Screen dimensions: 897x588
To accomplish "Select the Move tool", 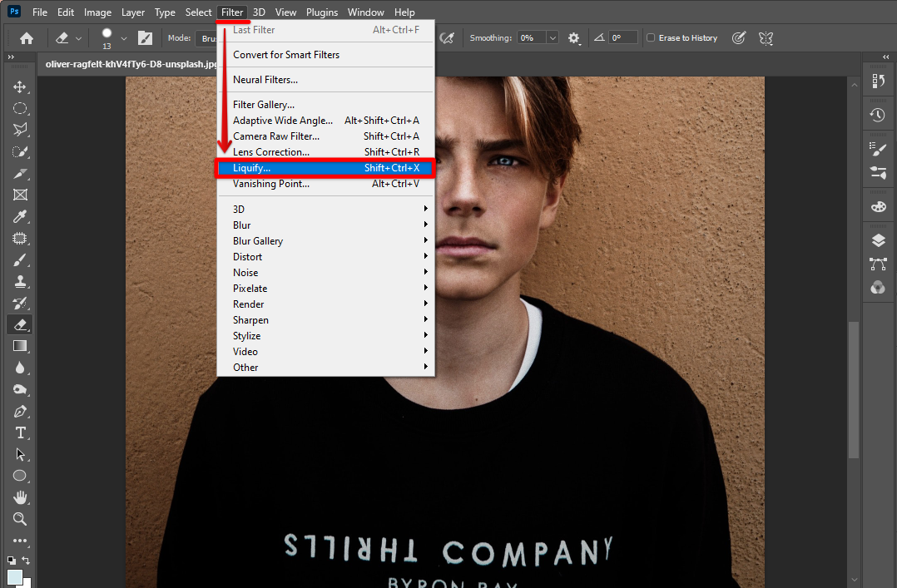I will 20,87.
